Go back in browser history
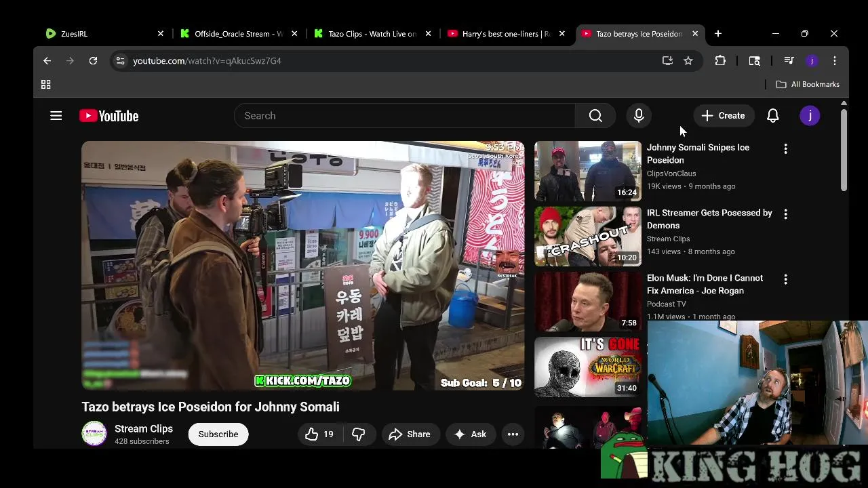Viewport: 868px width, 488px height. point(47,61)
